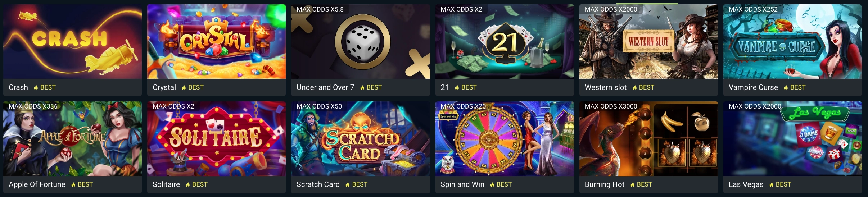Launch Under and Over 7 dice game
This screenshot has width=868, height=197.
[360, 41]
